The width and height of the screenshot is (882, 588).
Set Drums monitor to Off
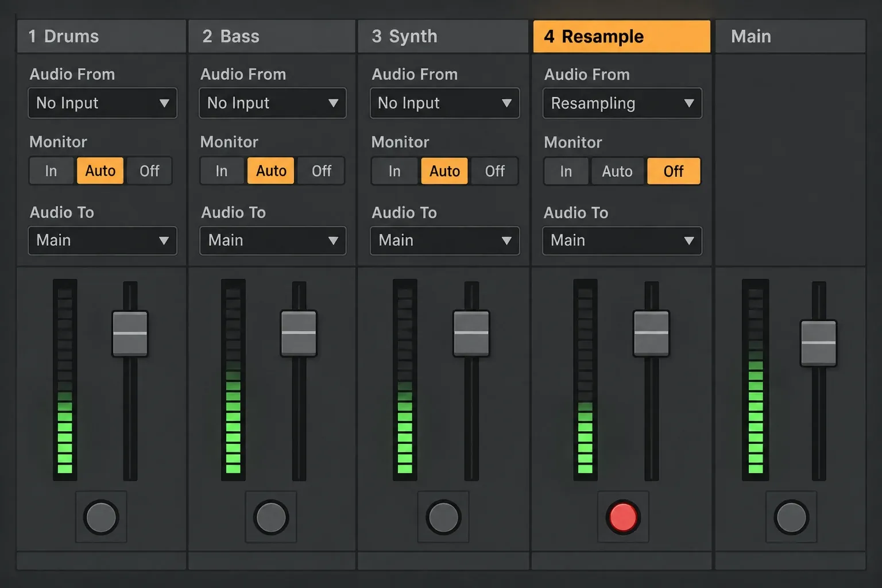149,171
